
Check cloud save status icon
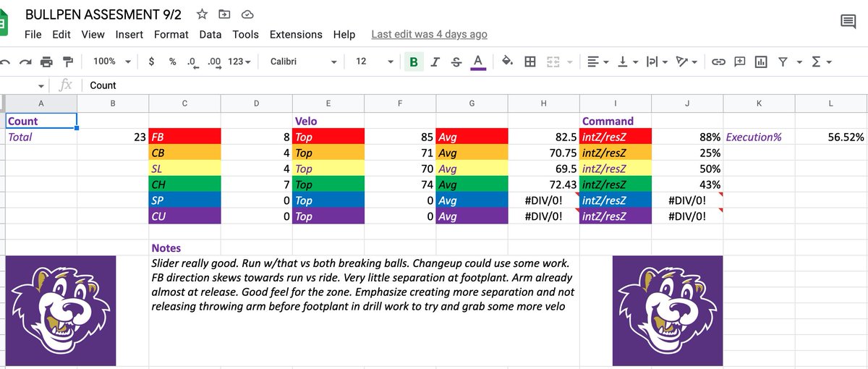247,14
